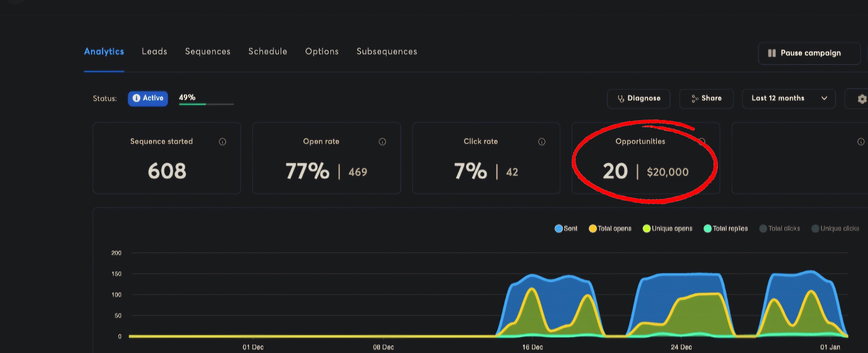The width and height of the screenshot is (868, 353).
Task: Click the 49% progress percentage text
Action: click(187, 97)
